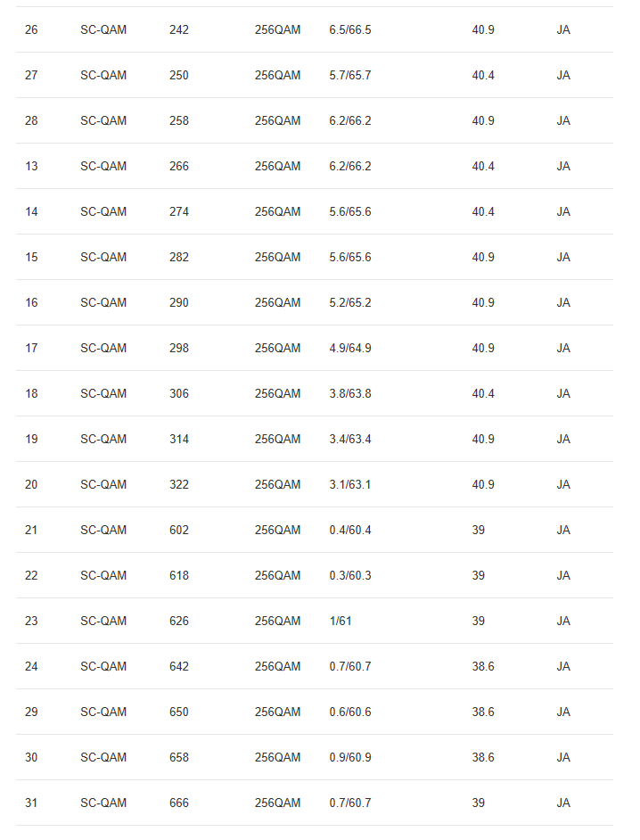Click the 274 frequency cell
640x840 pixels.
point(179,211)
